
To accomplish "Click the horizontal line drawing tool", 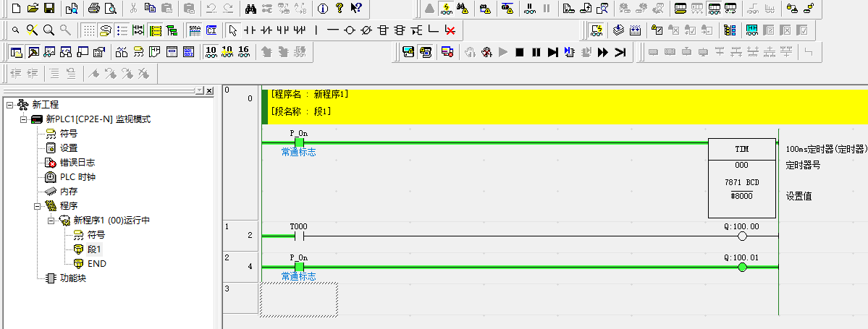I will point(332,30).
